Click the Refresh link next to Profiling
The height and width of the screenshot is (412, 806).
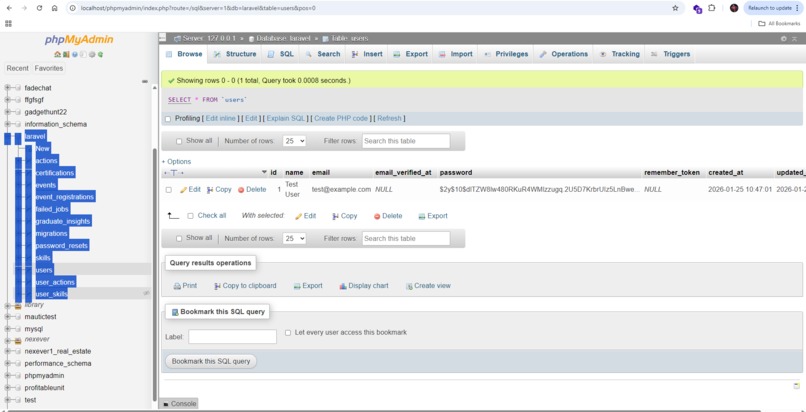389,119
